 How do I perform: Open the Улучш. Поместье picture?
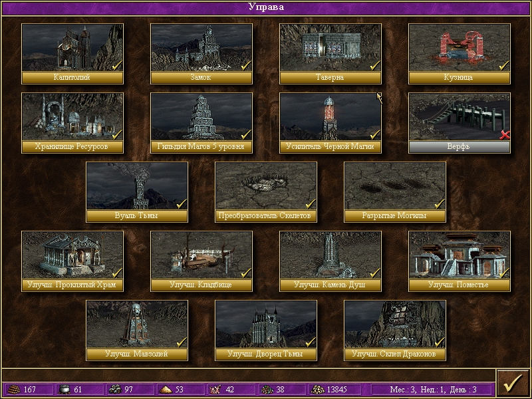(x=460, y=255)
